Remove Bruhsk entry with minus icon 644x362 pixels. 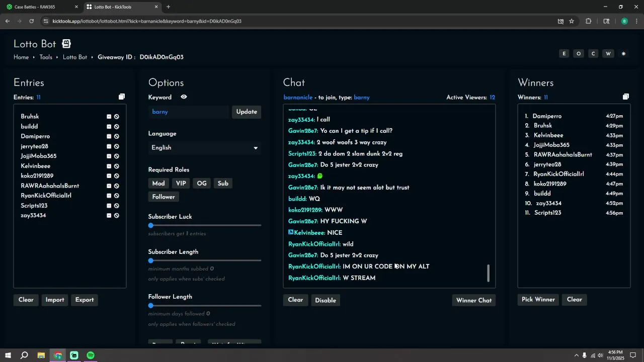click(109, 117)
